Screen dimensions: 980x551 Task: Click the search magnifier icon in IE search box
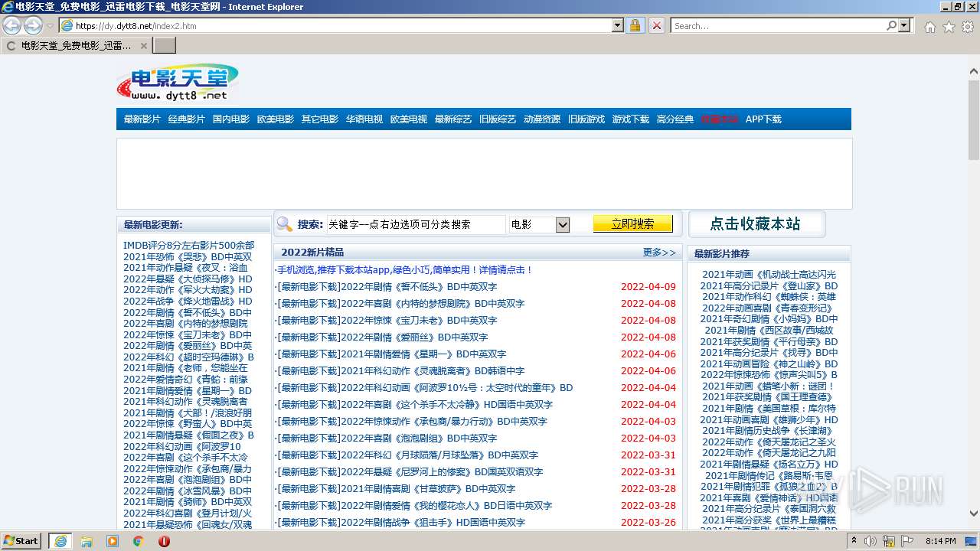[x=891, y=26]
